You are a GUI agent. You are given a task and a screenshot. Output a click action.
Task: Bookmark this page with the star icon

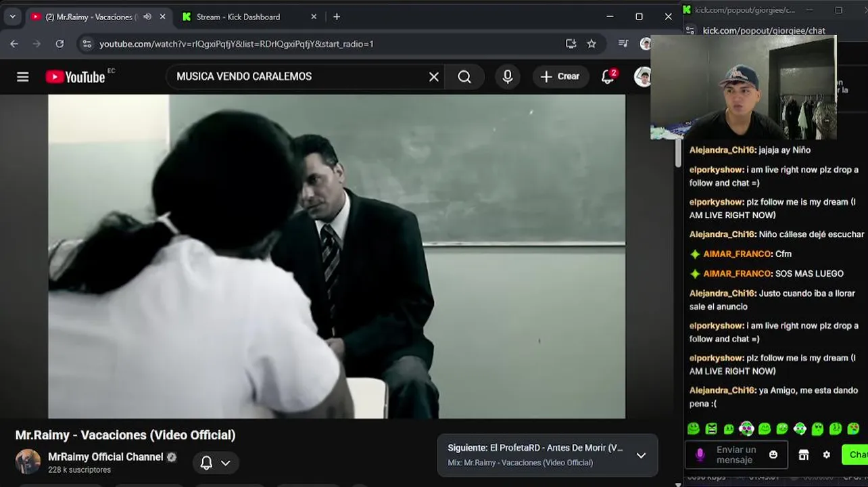coord(592,44)
